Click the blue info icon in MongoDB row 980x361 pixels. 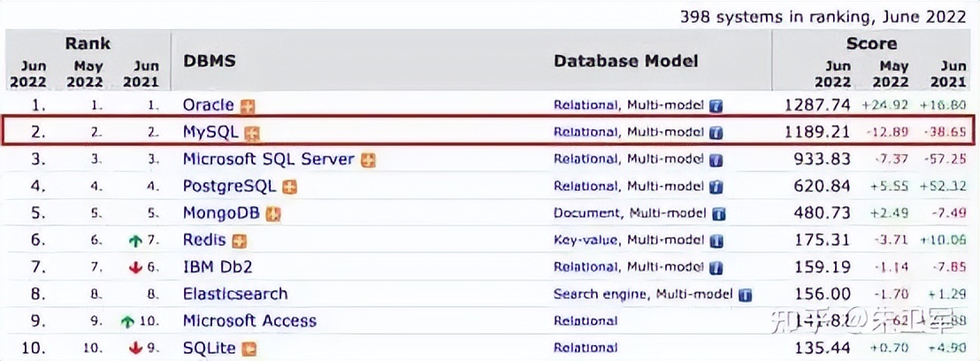coord(720,214)
